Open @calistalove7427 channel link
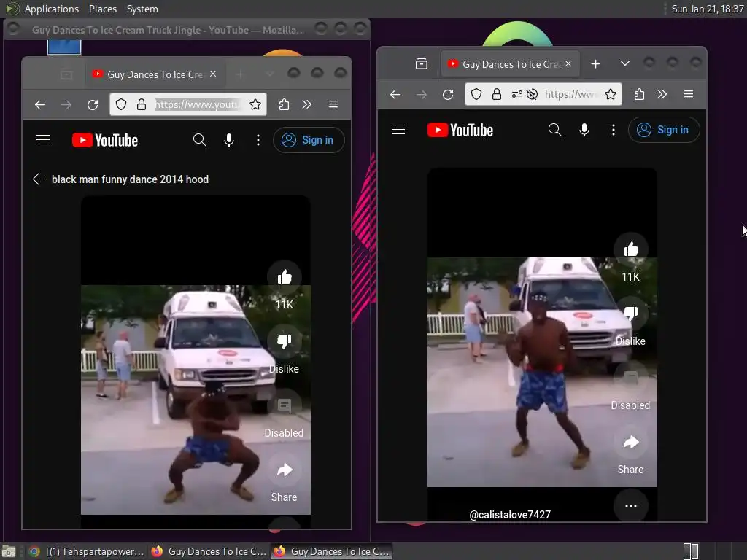747x560 pixels. coord(510,515)
